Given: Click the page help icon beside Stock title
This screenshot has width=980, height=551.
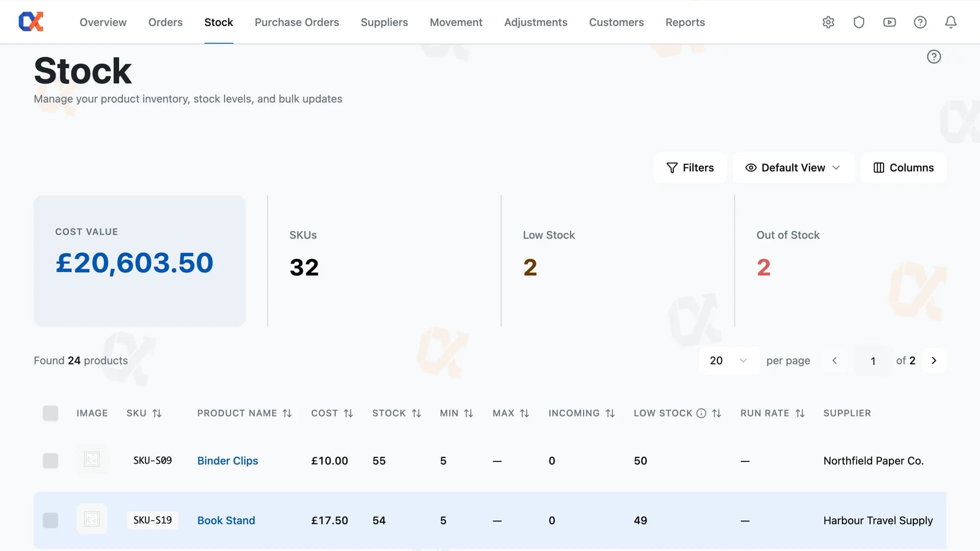Looking at the screenshot, I should pos(934,57).
